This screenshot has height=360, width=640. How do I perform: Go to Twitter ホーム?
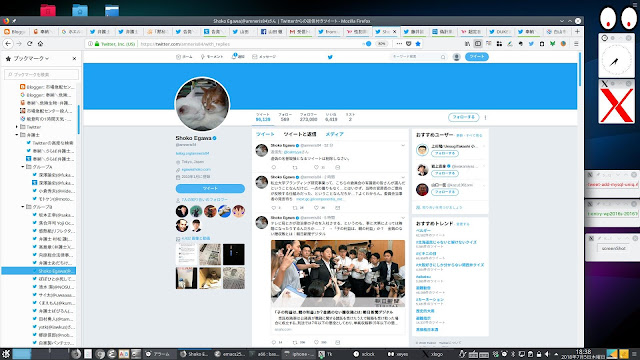point(184,57)
